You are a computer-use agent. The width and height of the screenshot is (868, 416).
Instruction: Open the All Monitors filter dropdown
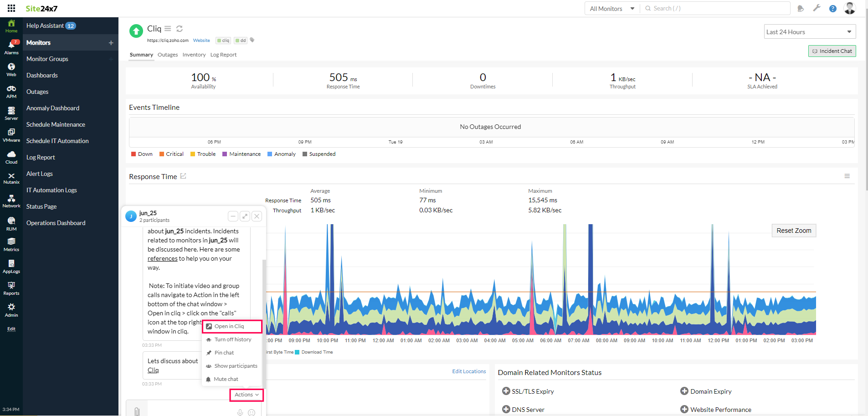611,9
